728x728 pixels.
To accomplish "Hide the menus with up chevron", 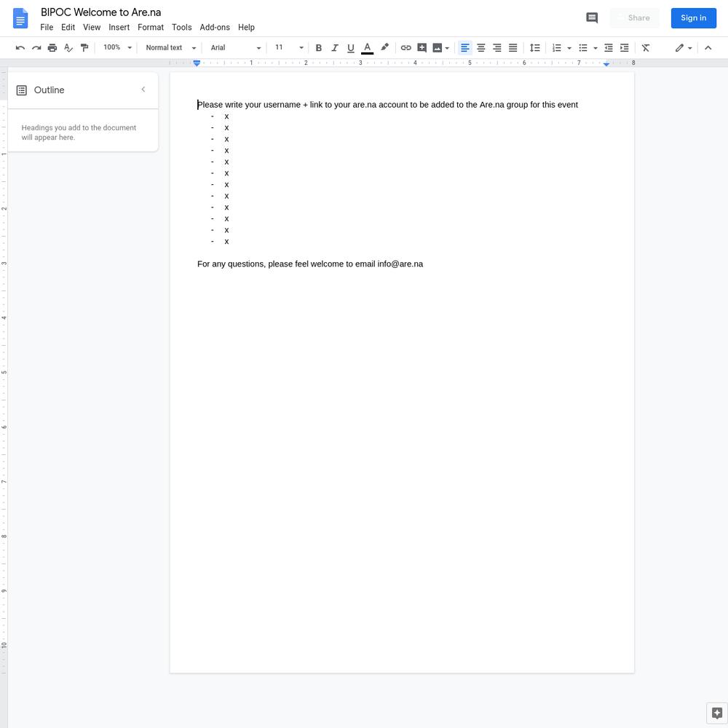I will [708, 48].
